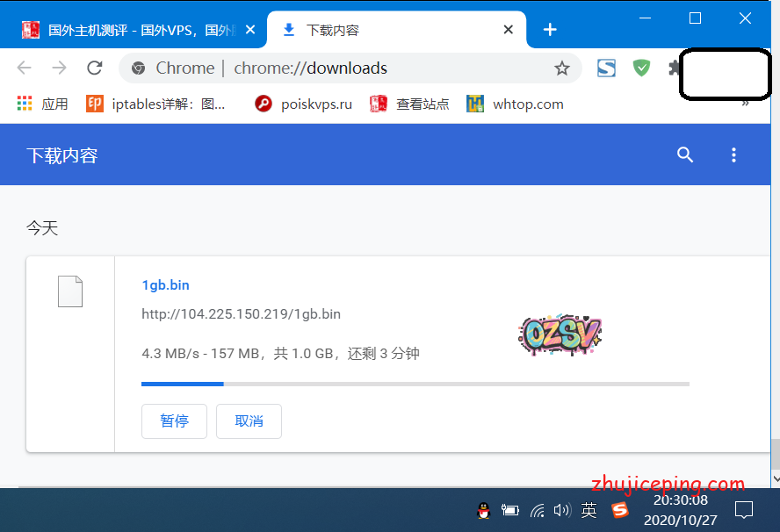780x532 pixels.
Task: Go back to the previous page
Action: click(x=24, y=68)
